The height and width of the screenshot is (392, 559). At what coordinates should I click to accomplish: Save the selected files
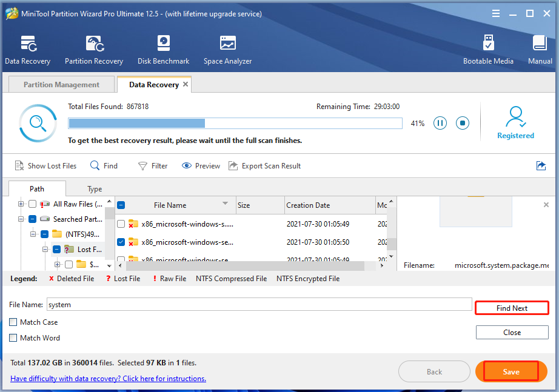[511, 371]
